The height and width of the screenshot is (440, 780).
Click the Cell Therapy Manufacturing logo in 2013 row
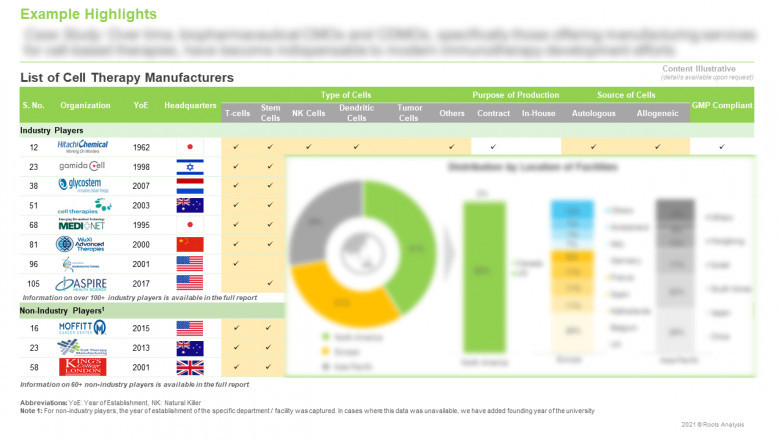click(82, 348)
